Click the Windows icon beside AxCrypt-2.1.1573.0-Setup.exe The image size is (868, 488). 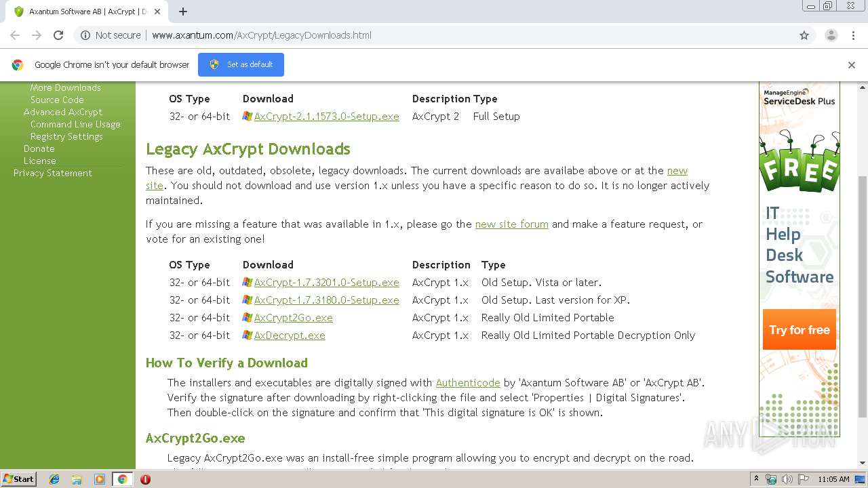(248, 117)
